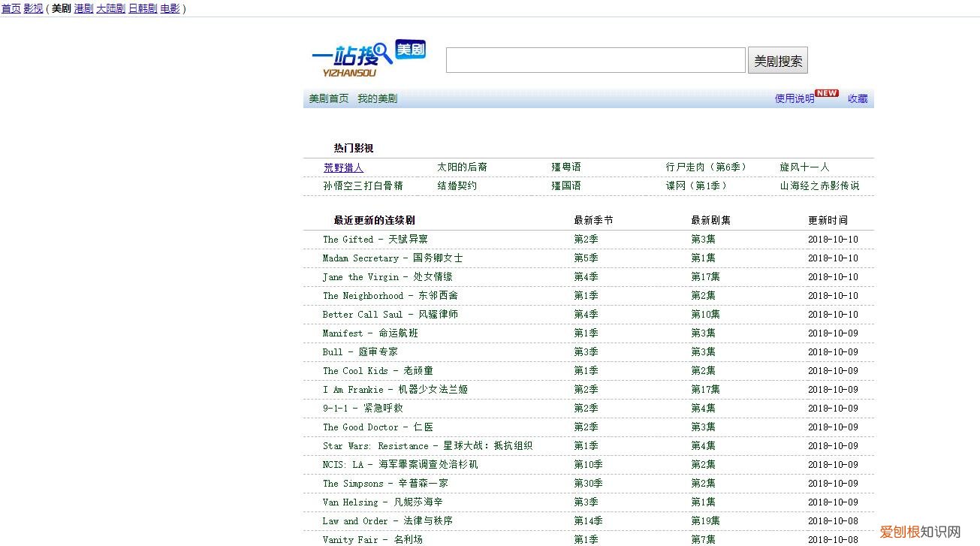Click 收藏 to bookmark the site
980x546 pixels.
pos(857,98)
